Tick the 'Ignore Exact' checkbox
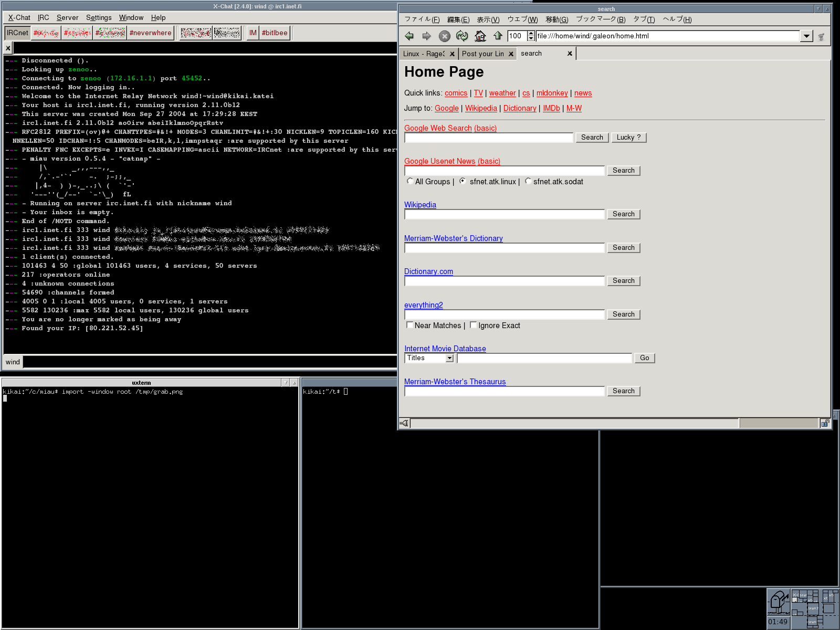840x630 pixels. [473, 325]
